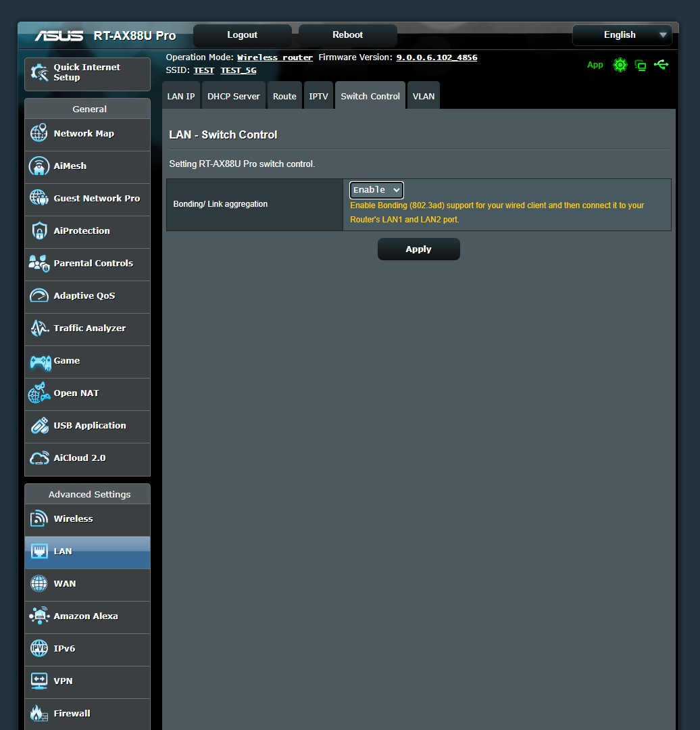Screen dimensions: 700x730
Task: Open the Traffic Analyzer menu label
Action: pyautogui.click(x=90, y=328)
